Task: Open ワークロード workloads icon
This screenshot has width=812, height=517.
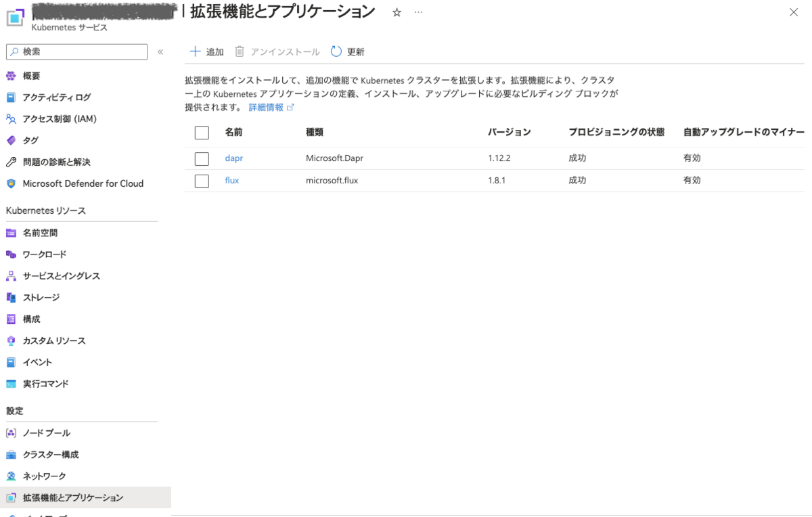Action: pos(11,254)
